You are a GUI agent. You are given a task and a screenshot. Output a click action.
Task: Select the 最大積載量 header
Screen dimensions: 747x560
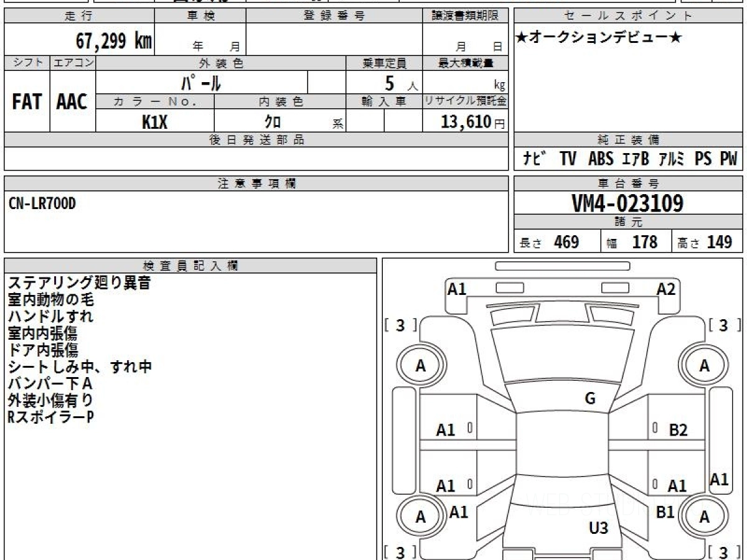pos(465,63)
